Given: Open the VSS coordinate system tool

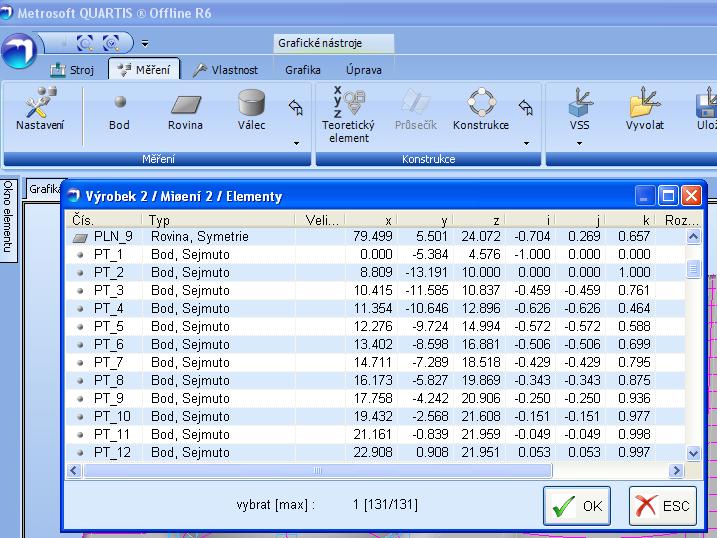Looking at the screenshot, I should tap(579, 110).
